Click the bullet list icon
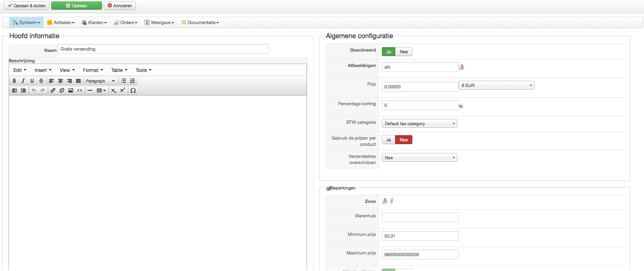Viewport: 644px width, 271px height. point(123,81)
